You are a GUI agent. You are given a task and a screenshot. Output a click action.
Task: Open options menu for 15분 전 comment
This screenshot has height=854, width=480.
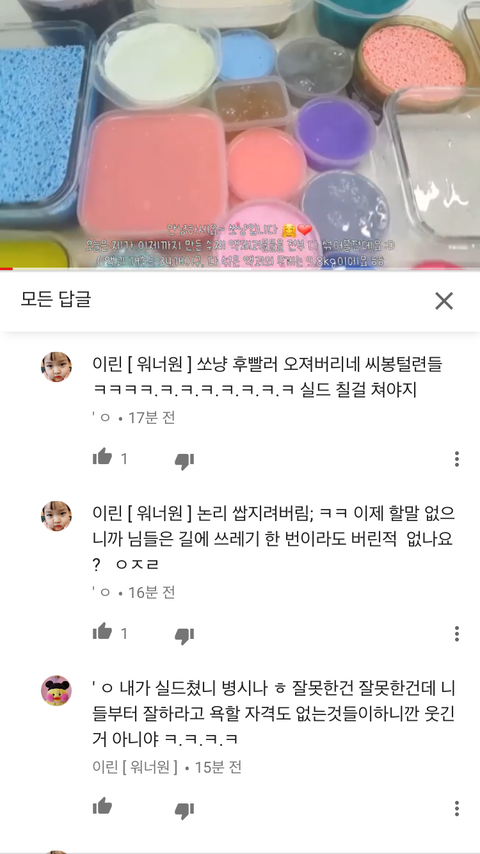pos(457,808)
